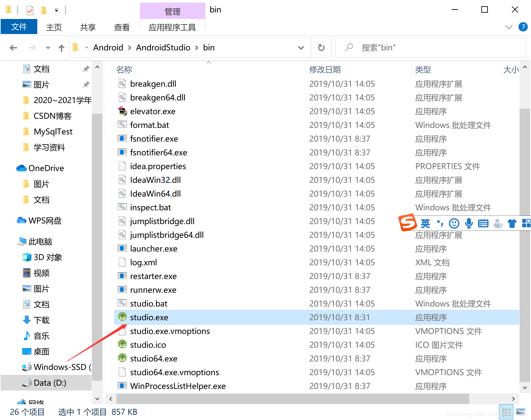Open the Sogou toolbox grid icon
The image size is (531, 420).
tap(526, 223)
